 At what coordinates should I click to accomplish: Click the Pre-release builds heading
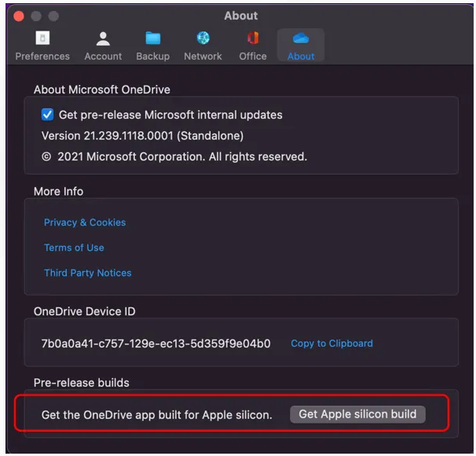point(82,383)
